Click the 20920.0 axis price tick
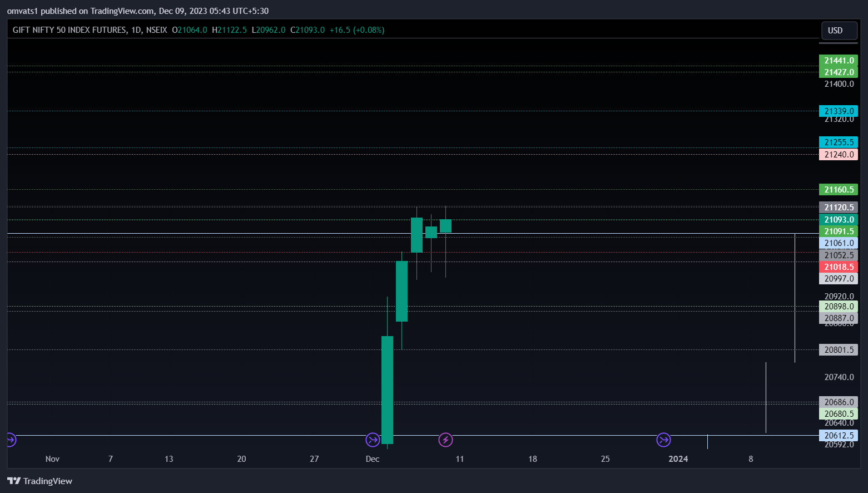The image size is (868, 493). (839, 297)
